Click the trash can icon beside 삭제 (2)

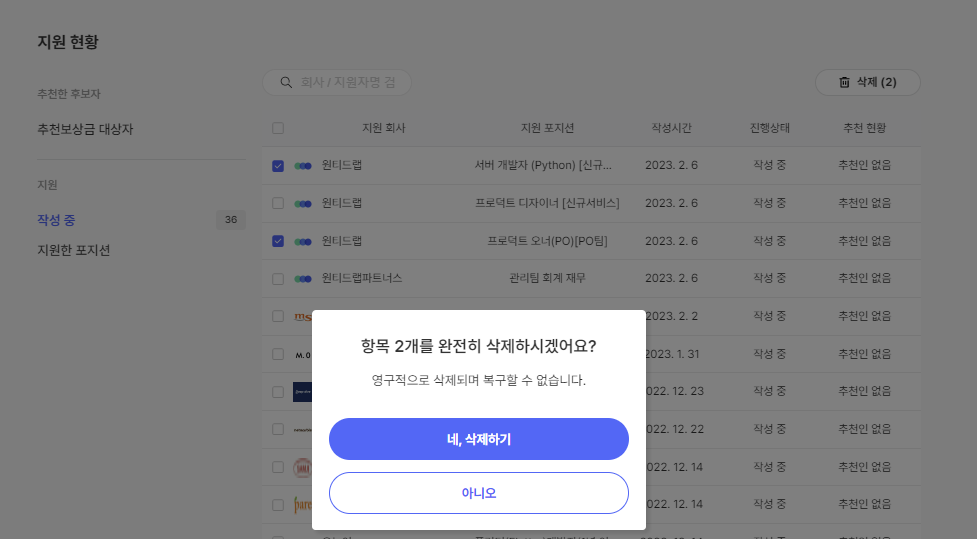pyautogui.click(x=844, y=83)
